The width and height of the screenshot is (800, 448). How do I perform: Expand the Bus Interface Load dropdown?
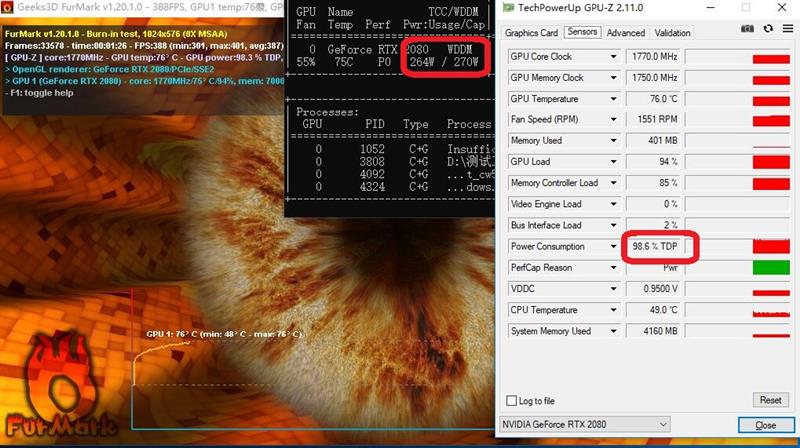click(x=613, y=225)
